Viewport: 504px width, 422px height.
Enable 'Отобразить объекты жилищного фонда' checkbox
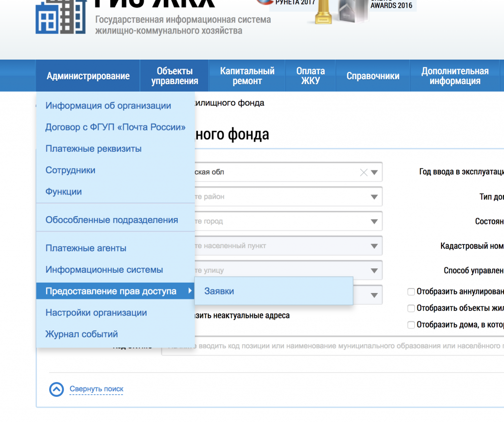pos(411,308)
